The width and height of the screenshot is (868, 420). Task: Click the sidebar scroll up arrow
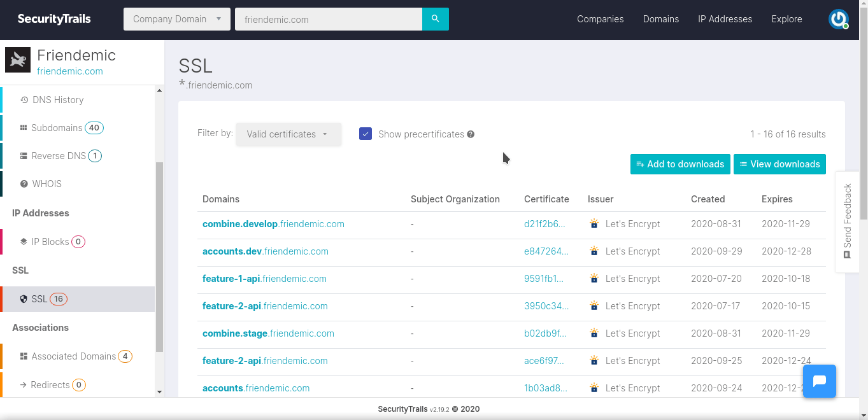click(x=159, y=90)
